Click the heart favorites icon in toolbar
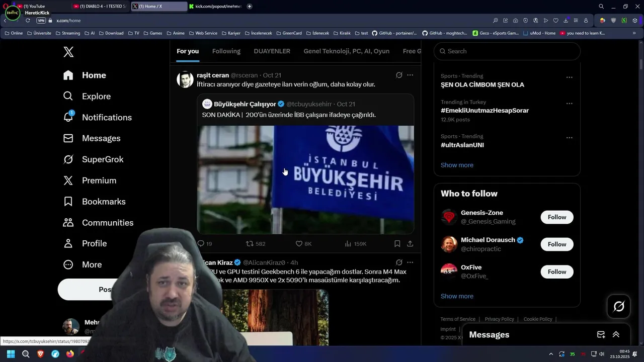Viewport: 644px width, 362px height. 555,21
